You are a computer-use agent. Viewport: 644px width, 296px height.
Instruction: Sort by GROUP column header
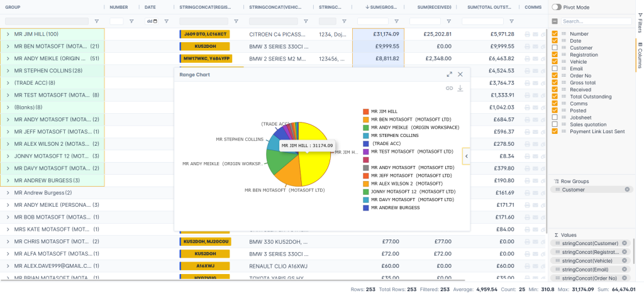pyautogui.click(x=13, y=8)
